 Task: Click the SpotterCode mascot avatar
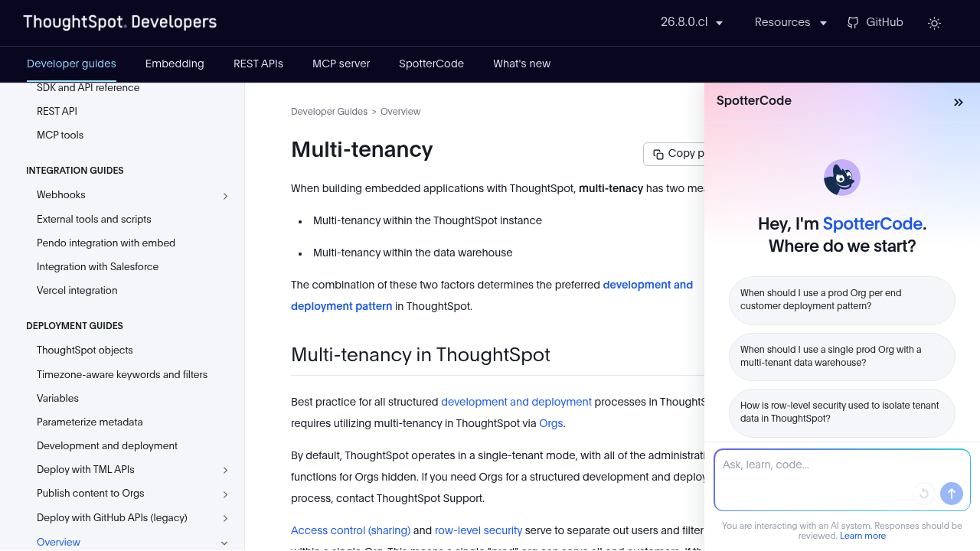pyautogui.click(x=842, y=178)
